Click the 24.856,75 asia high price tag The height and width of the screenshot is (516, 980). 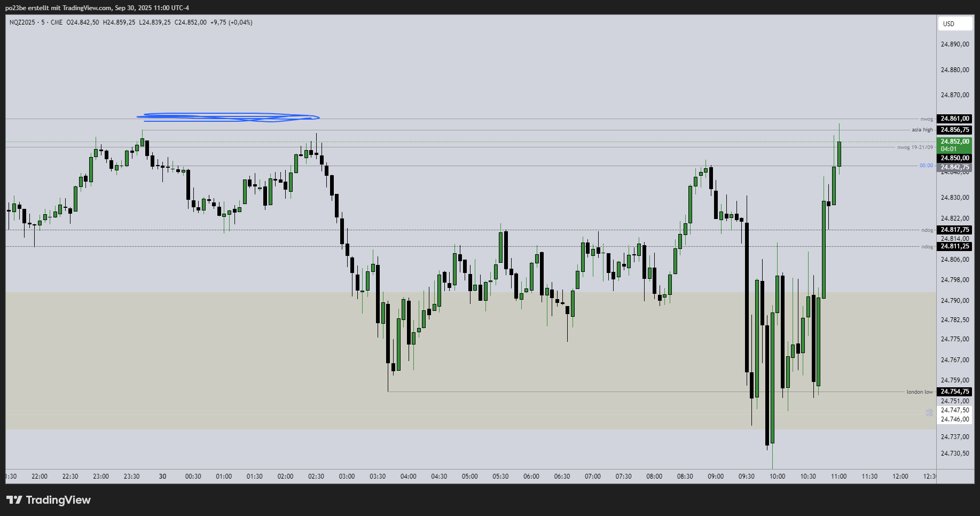pyautogui.click(x=954, y=130)
